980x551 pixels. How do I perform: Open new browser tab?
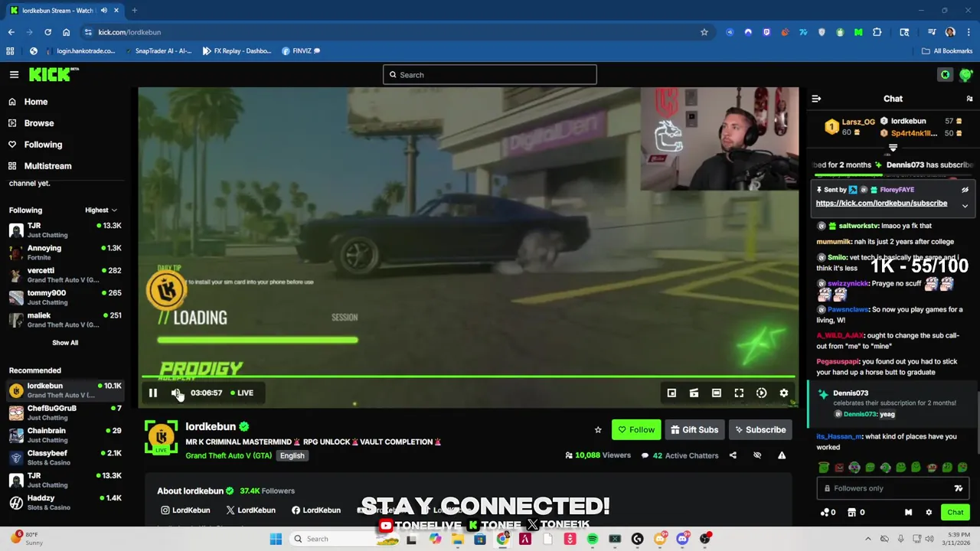tap(134, 11)
